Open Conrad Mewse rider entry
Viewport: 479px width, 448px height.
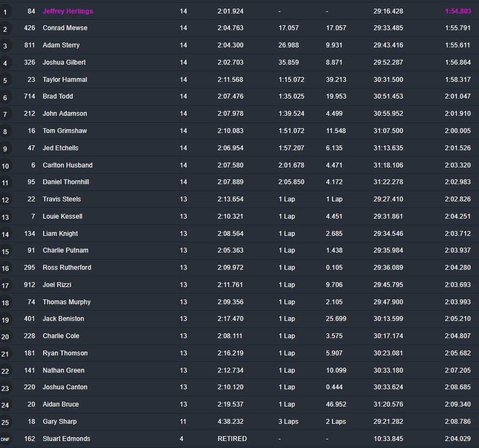[x=65, y=28]
